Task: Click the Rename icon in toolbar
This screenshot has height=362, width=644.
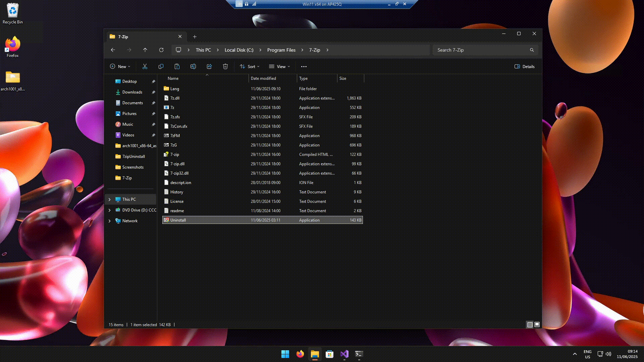Action: 193,66
